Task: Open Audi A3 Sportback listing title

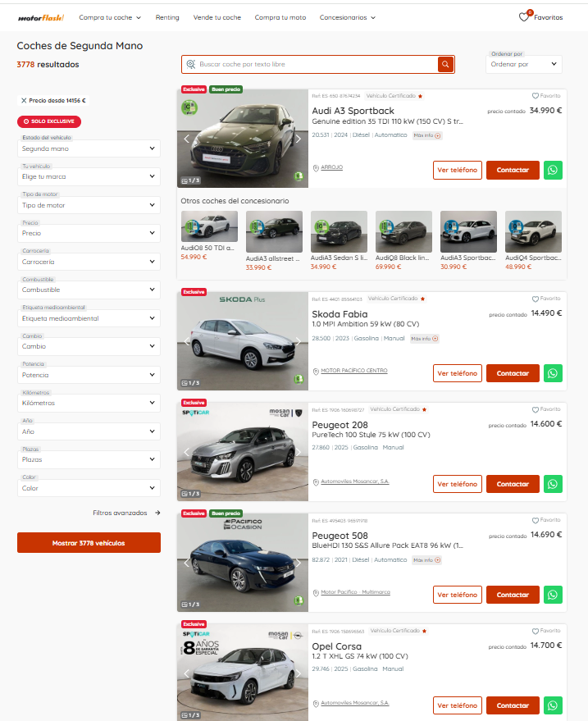Action: tap(353, 111)
